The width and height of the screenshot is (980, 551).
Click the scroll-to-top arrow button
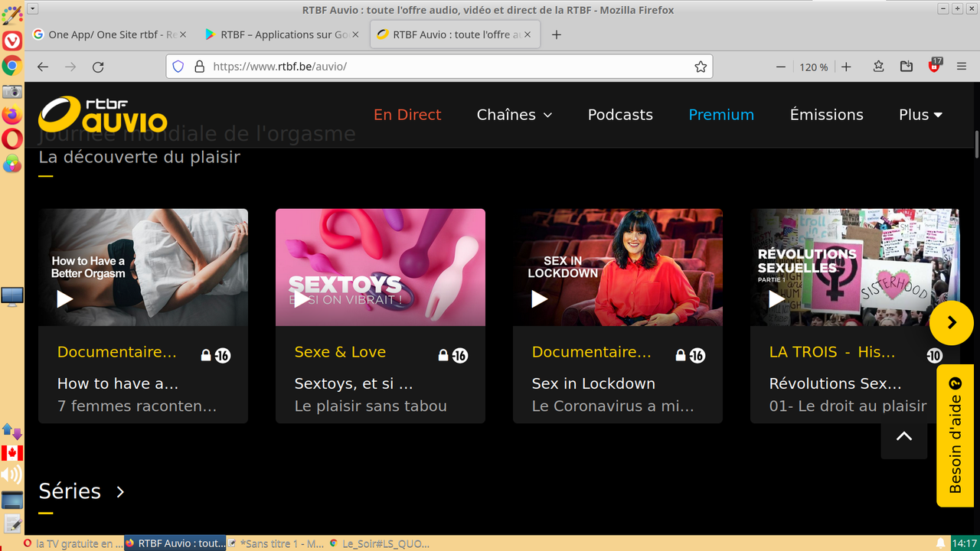click(x=904, y=436)
